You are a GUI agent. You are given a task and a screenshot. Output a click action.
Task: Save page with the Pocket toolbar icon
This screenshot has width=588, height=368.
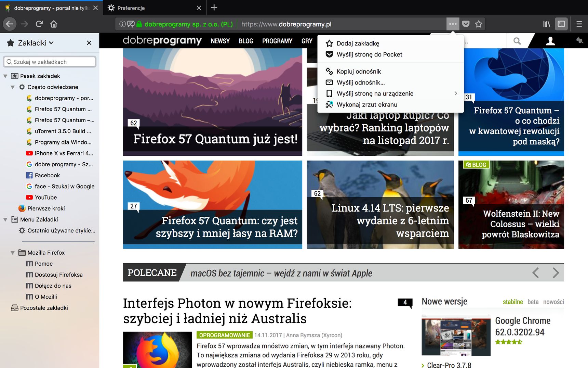[466, 24]
